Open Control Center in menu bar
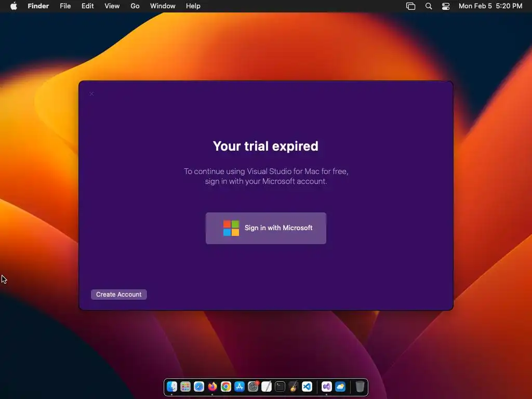This screenshot has height=399, width=532. tap(445, 6)
